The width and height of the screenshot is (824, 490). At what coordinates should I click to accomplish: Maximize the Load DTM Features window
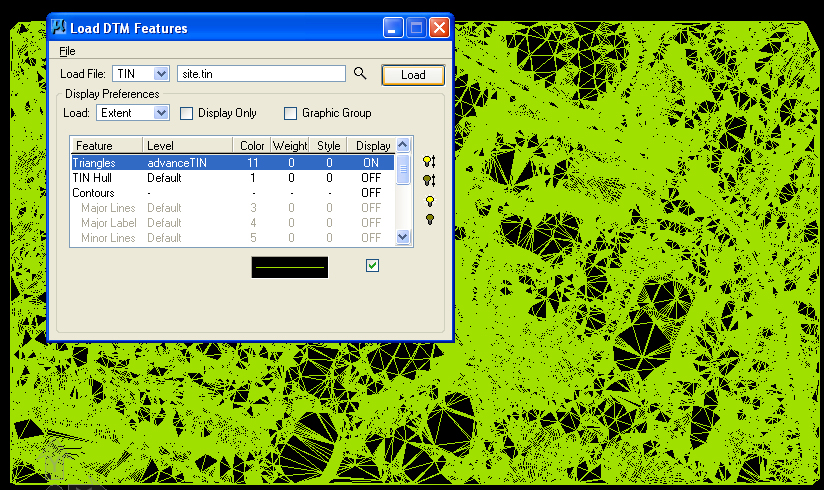pos(416,27)
